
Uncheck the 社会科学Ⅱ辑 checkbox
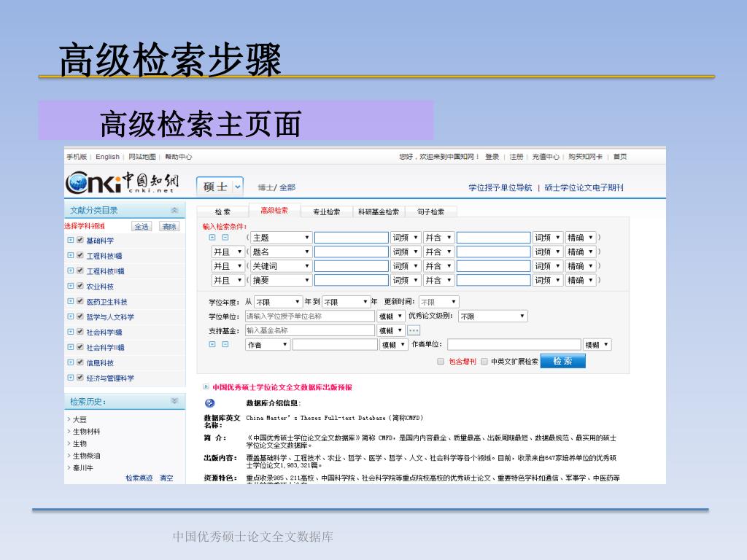tap(80, 346)
